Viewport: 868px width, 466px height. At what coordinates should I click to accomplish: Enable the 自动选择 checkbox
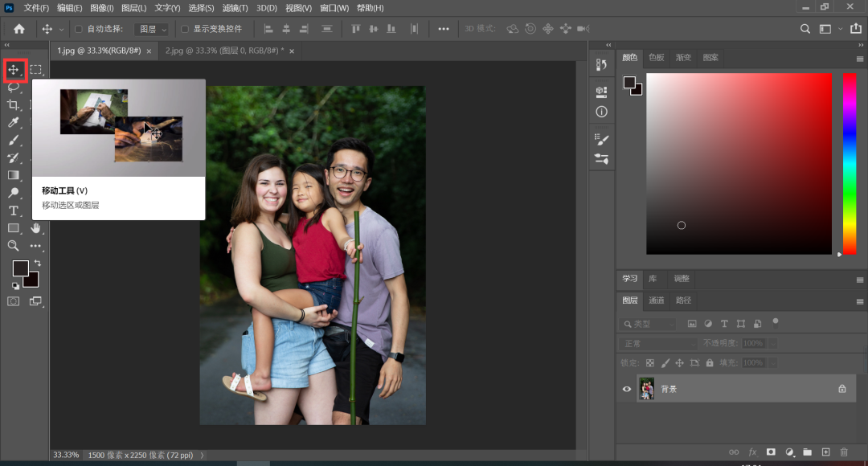coord(79,29)
